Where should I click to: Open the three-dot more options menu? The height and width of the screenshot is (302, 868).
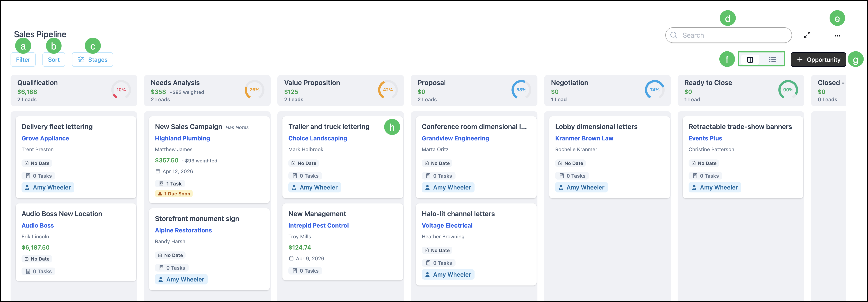[x=837, y=36]
